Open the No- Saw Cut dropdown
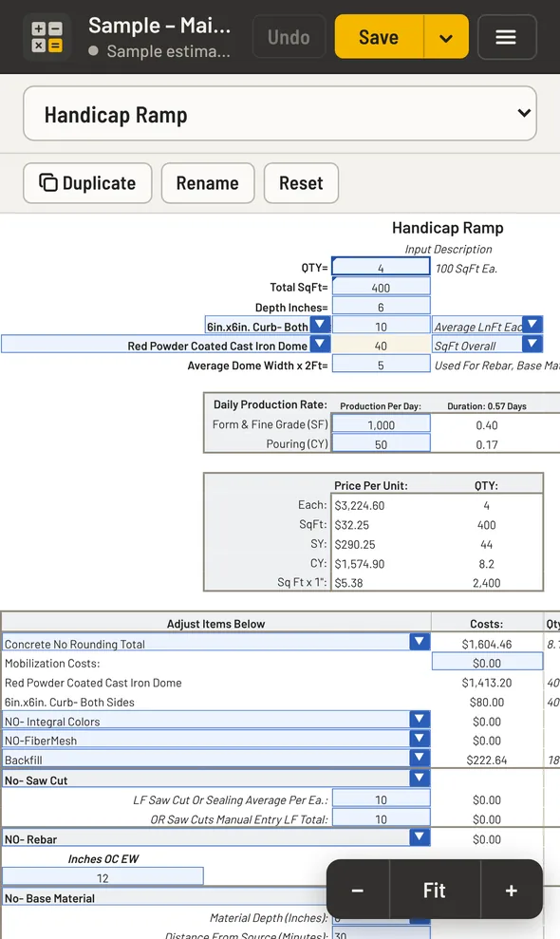This screenshot has width=560, height=939. (420, 778)
